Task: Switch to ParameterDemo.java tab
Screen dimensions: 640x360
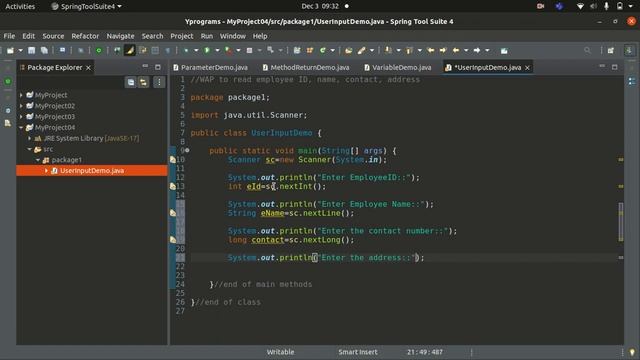Action: (x=210, y=67)
